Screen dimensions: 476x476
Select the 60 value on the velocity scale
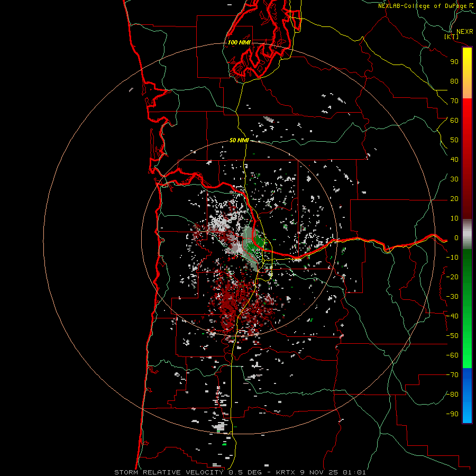click(x=454, y=121)
